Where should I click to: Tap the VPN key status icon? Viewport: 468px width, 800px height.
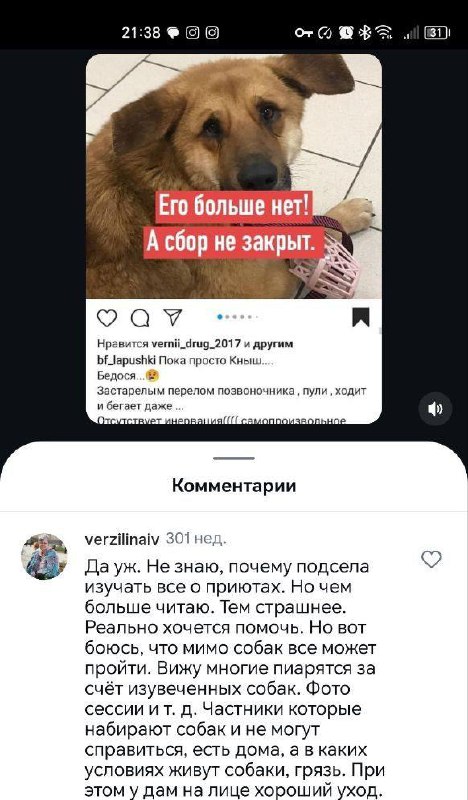point(303,33)
